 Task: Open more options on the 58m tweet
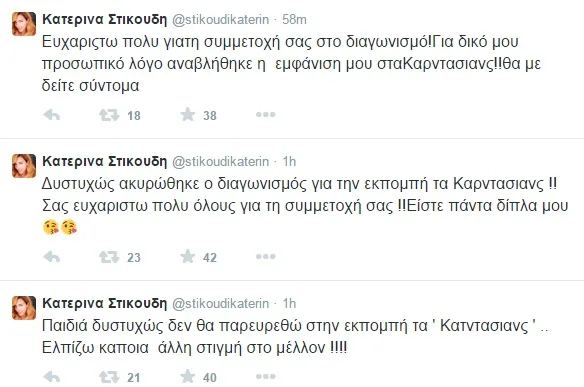coord(266,115)
